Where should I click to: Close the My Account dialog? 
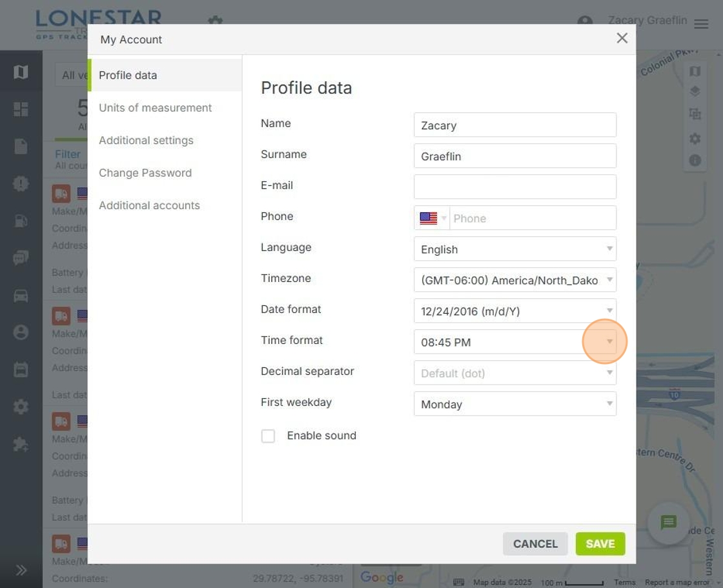622,39
